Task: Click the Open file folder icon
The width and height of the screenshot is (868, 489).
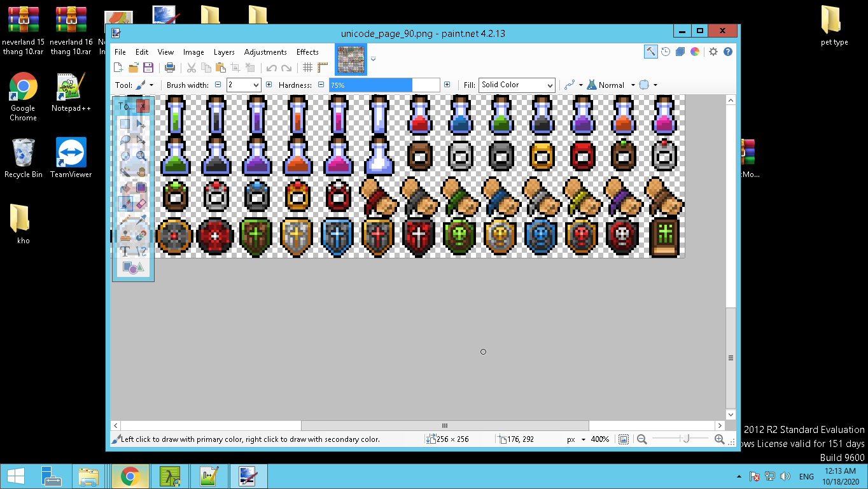Action: click(x=134, y=67)
